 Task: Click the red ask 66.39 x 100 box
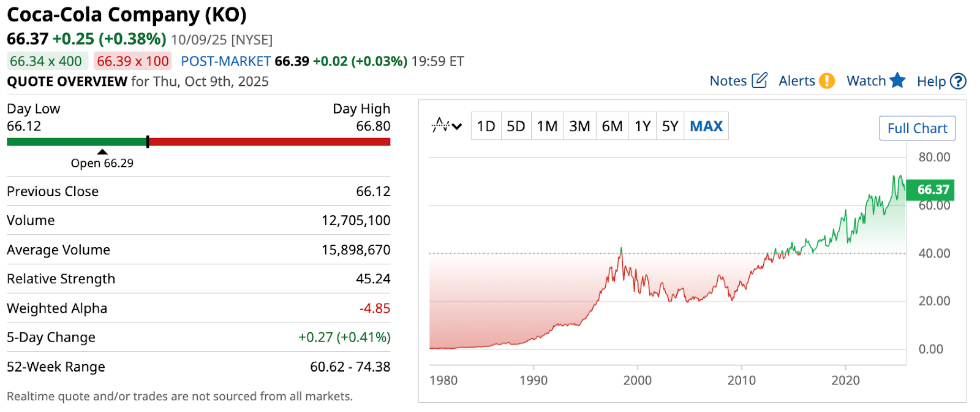[x=132, y=61]
